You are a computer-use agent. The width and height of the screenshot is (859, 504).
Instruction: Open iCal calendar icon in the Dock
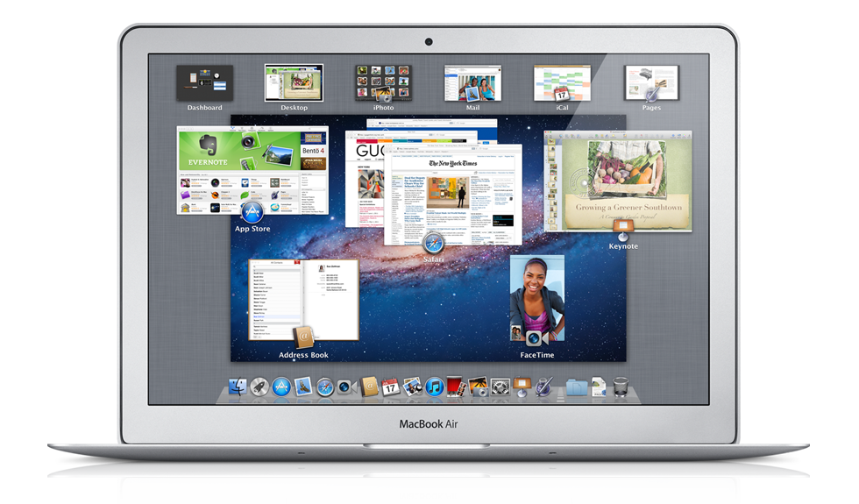point(390,387)
